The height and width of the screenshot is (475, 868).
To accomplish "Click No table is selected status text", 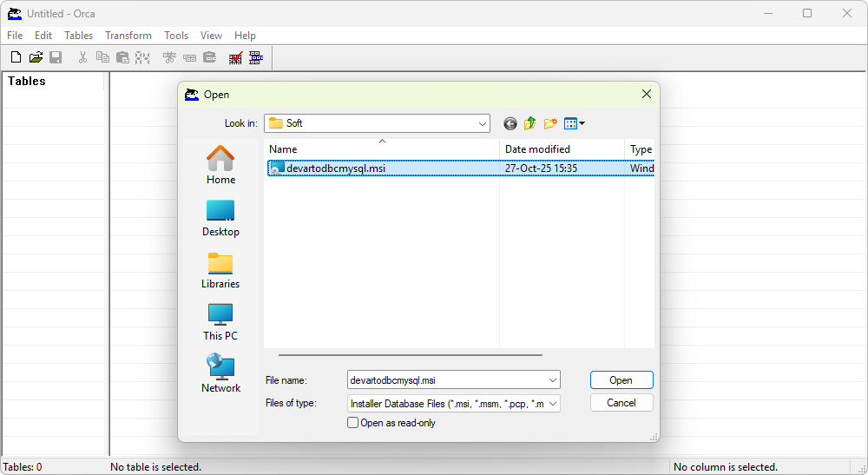I will (155, 467).
